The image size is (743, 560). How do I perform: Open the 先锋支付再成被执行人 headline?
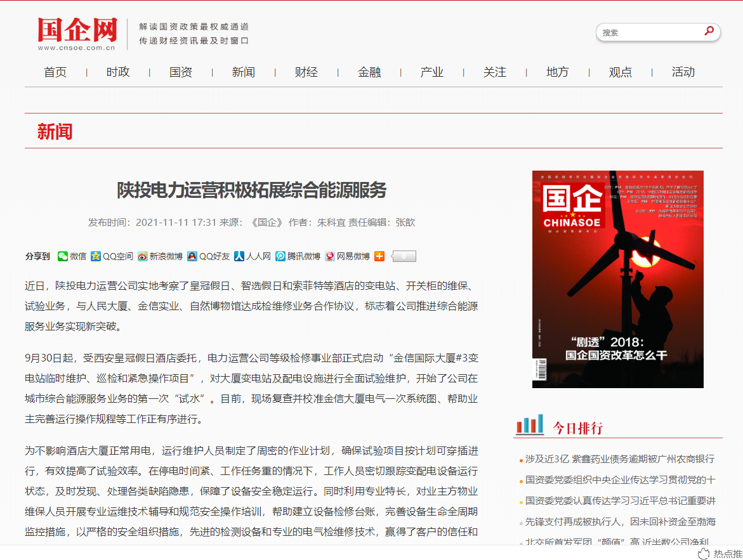point(620,522)
